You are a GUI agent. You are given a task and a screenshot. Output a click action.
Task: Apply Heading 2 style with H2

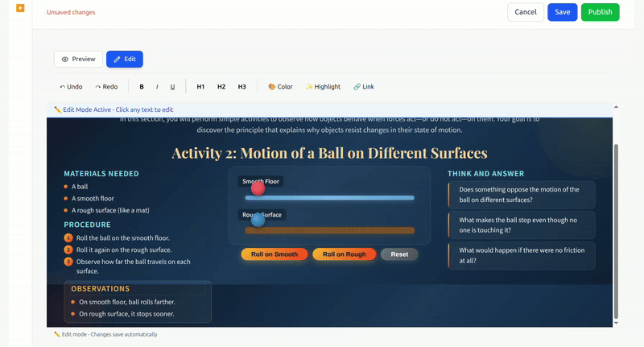click(221, 87)
